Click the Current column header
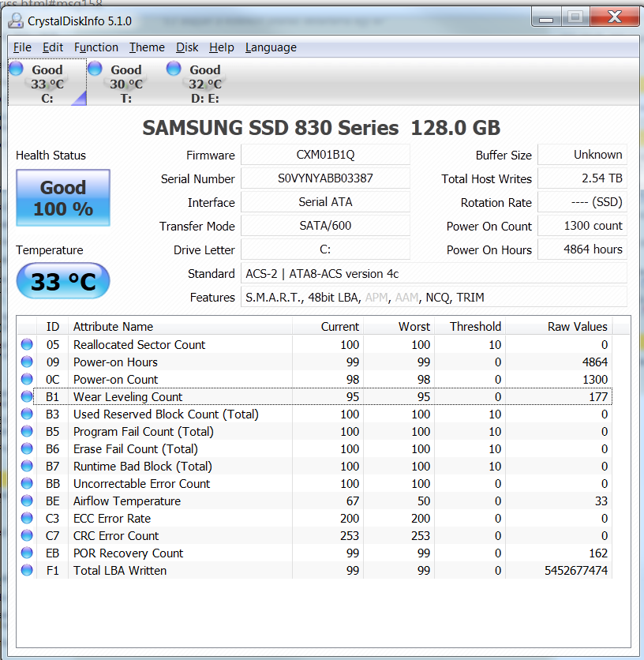This screenshot has width=644, height=660. [328, 326]
